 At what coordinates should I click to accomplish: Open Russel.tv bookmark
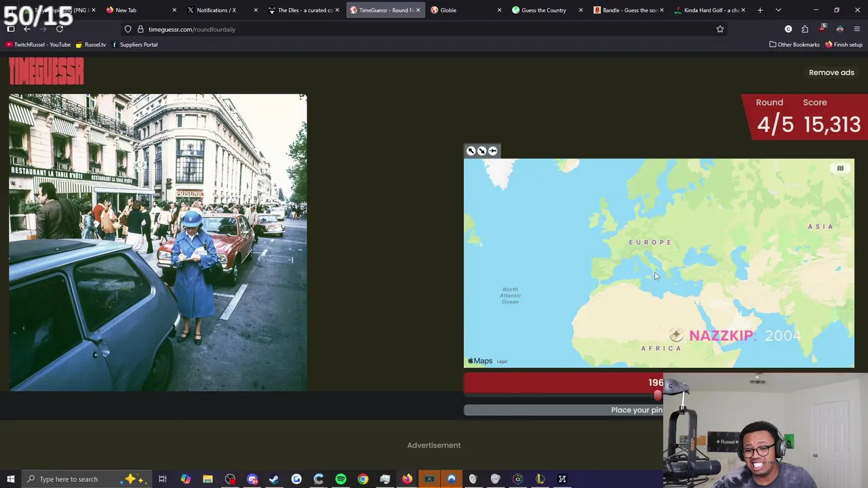[91, 45]
